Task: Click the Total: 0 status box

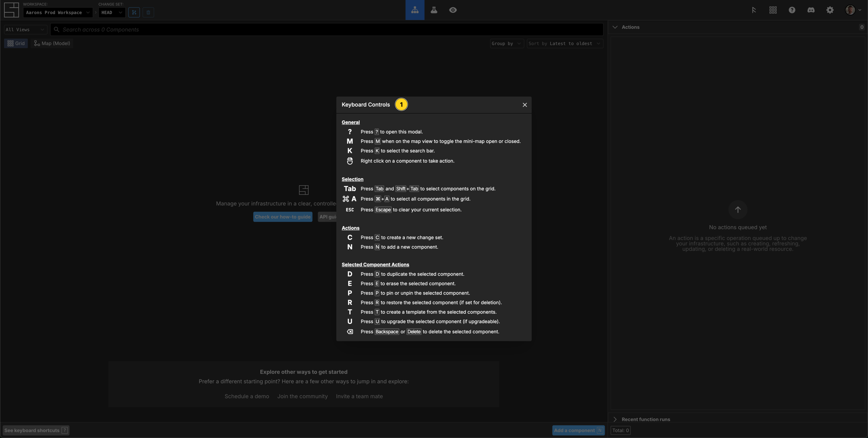Action: pyautogui.click(x=620, y=430)
